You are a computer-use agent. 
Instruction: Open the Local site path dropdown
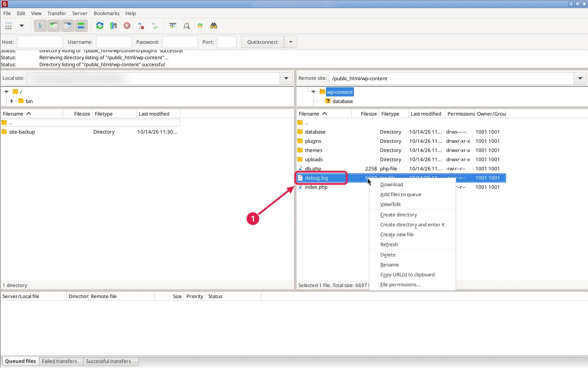tap(286, 78)
